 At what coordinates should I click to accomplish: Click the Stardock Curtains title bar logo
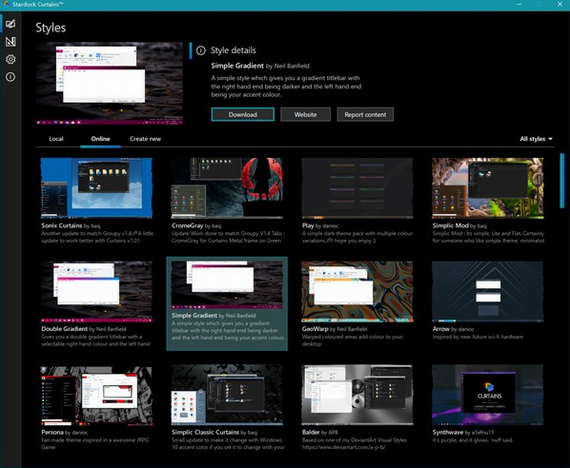6,4
